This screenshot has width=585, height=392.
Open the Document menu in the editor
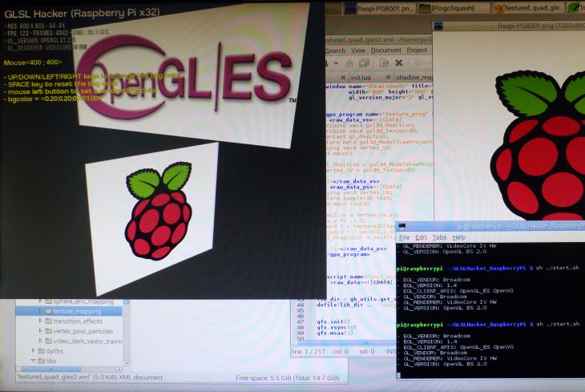click(385, 50)
